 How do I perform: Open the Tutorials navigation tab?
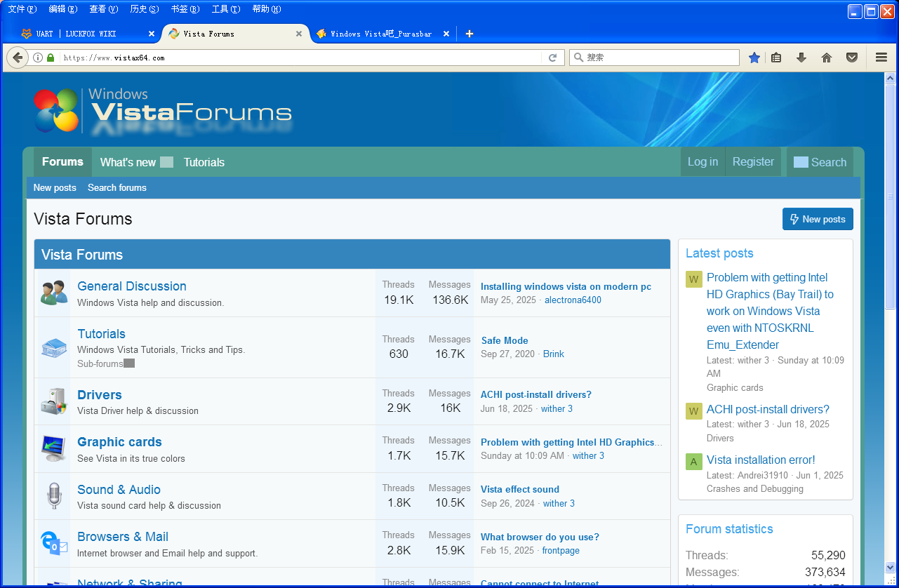coord(204,162)
